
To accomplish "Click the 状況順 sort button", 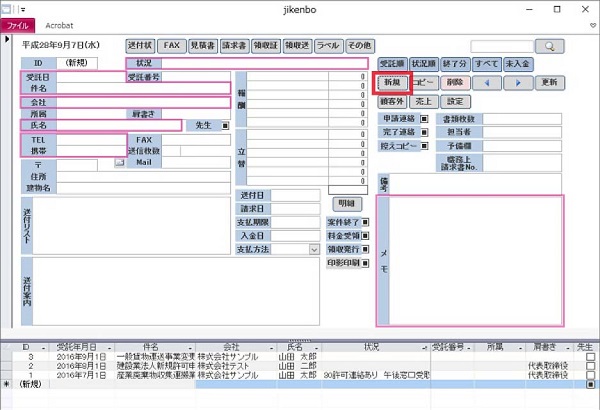I will click(424, 64).
